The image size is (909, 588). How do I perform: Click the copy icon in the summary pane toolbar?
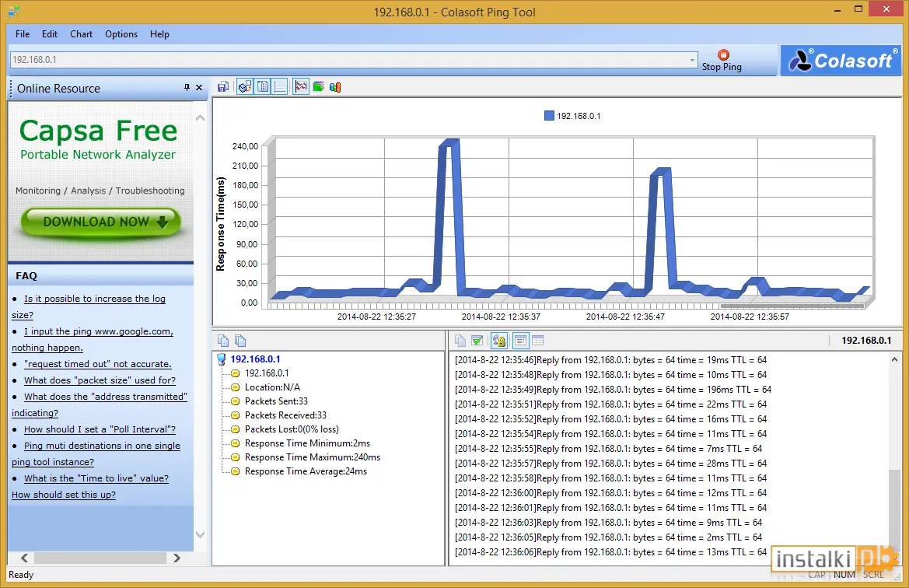click(x=223, y=341)
